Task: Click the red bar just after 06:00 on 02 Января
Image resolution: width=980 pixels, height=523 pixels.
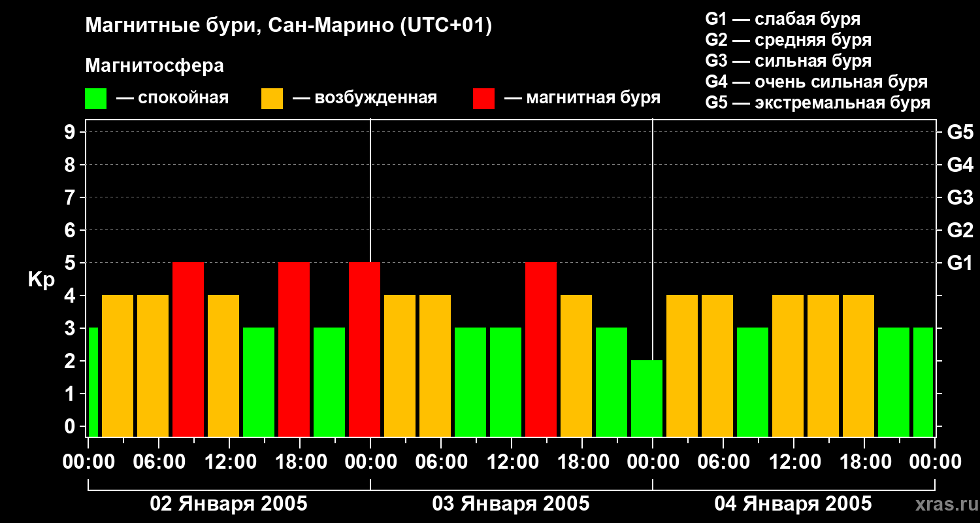Action: (x=188, y=349)
